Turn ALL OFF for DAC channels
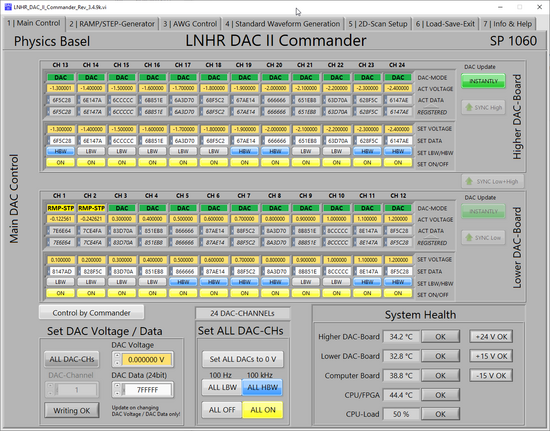This screenshot has height=431, width=550. click(x=222, y=410)
